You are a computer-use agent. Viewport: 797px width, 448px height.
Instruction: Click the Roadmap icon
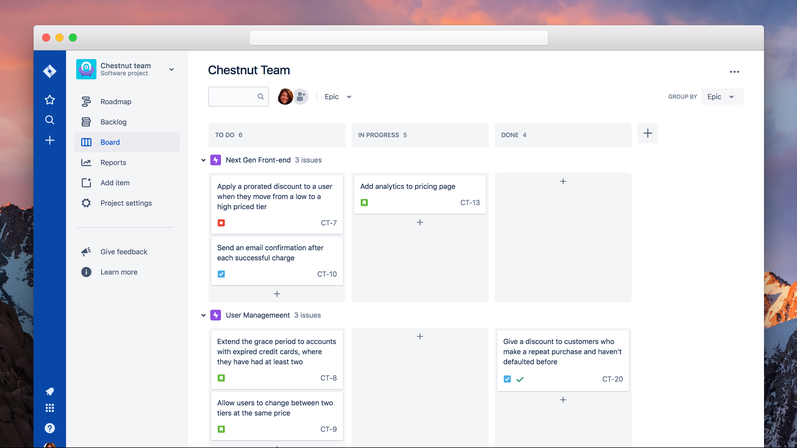86,102
